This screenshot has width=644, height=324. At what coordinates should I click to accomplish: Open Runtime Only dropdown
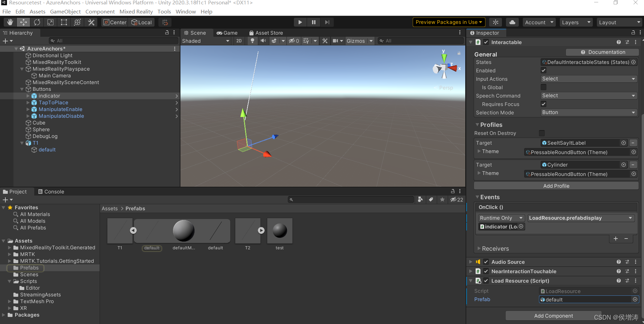click(x=501, y=218)
